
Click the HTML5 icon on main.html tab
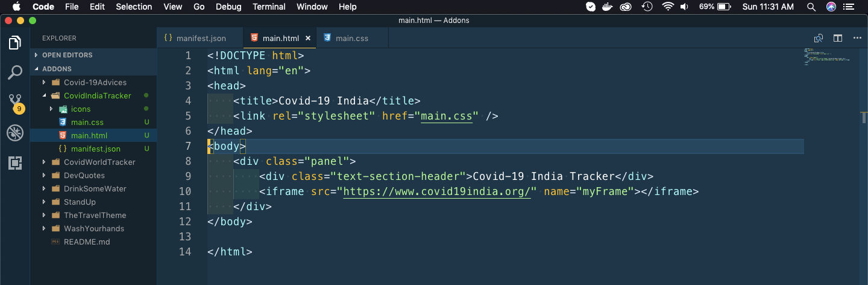pyautogui.click(x=254, y=37)
